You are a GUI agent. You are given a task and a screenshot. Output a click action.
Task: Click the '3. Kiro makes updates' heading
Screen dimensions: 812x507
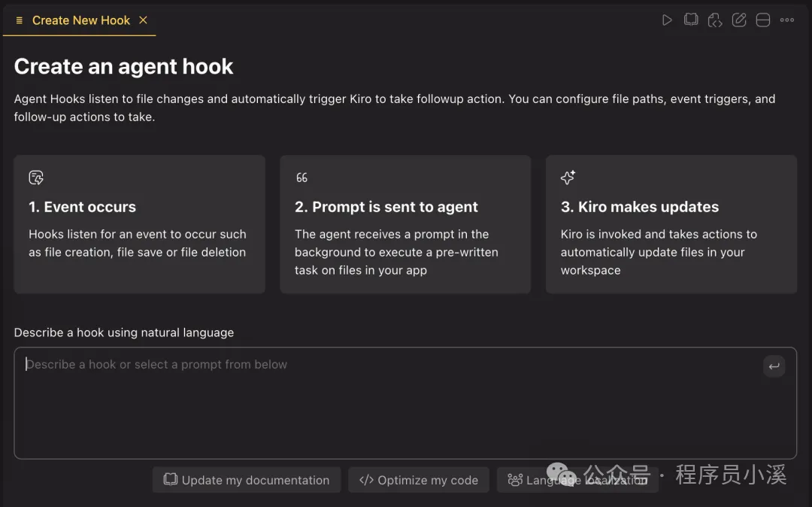(640, 207)
